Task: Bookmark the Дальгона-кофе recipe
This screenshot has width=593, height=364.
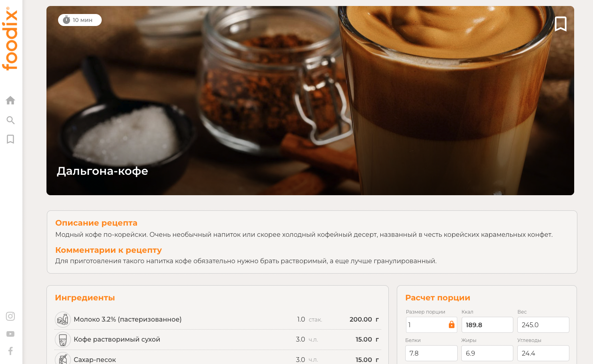Action: [x=561, y=24]
